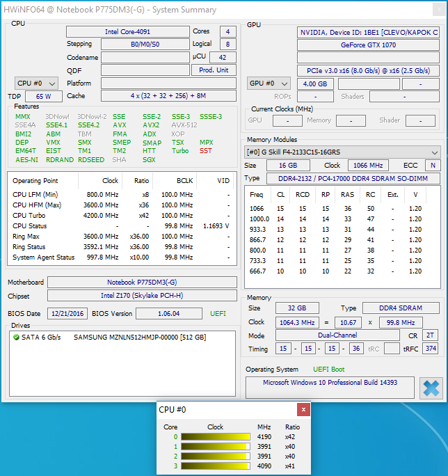Click the AVX2 feature label
Viewport: 448px width, 476px height.
click(x=151, y=125)
